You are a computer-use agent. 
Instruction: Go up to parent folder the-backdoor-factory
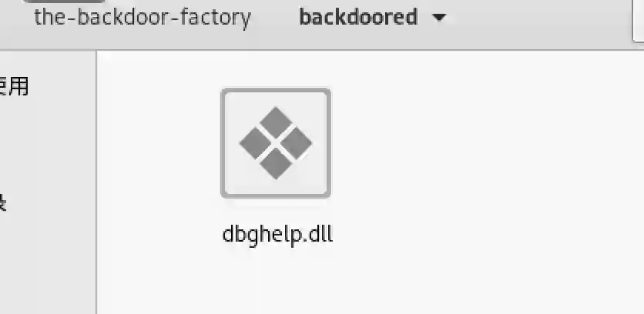tap(143, 18)
